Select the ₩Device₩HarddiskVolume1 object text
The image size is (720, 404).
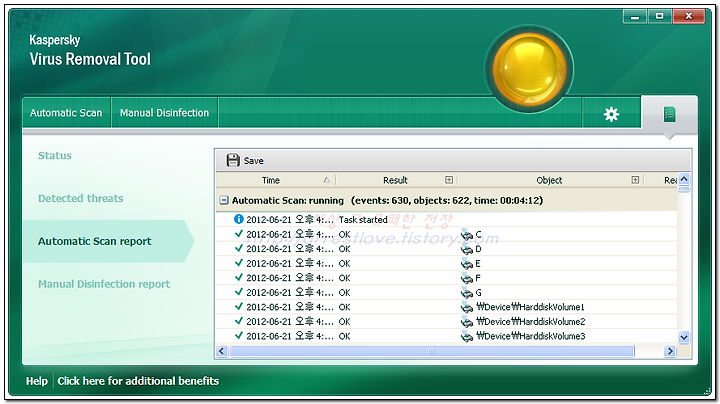[530, 307]
